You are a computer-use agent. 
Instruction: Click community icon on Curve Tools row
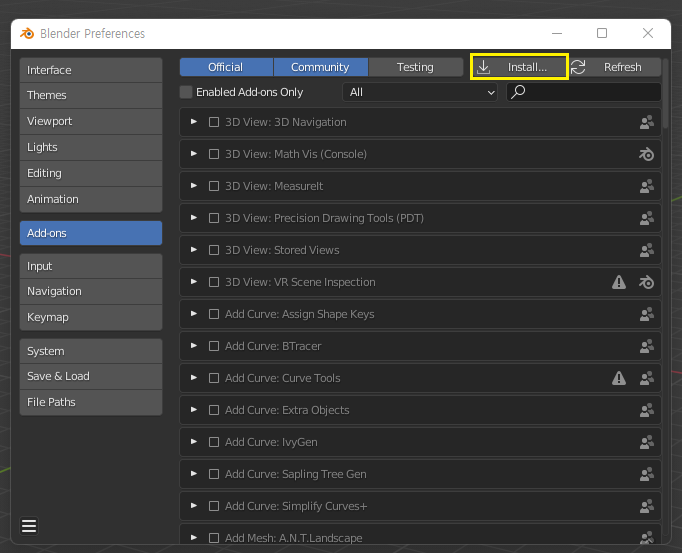[646, 378]
